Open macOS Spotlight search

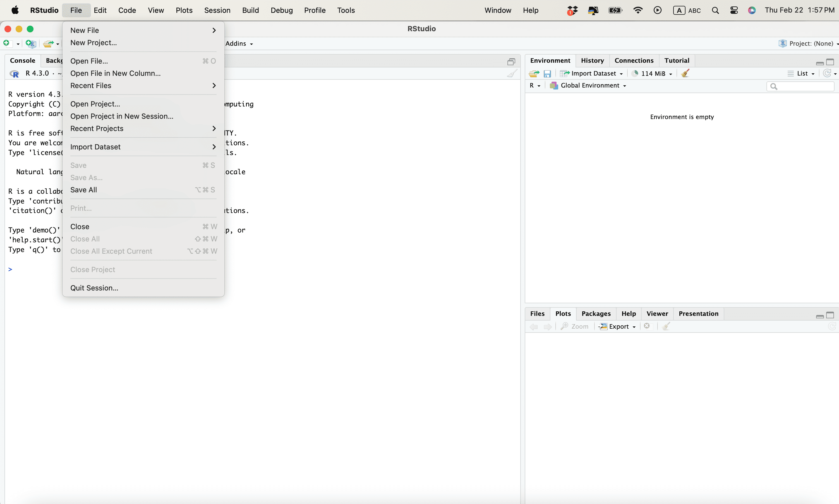tap(715, 10)
